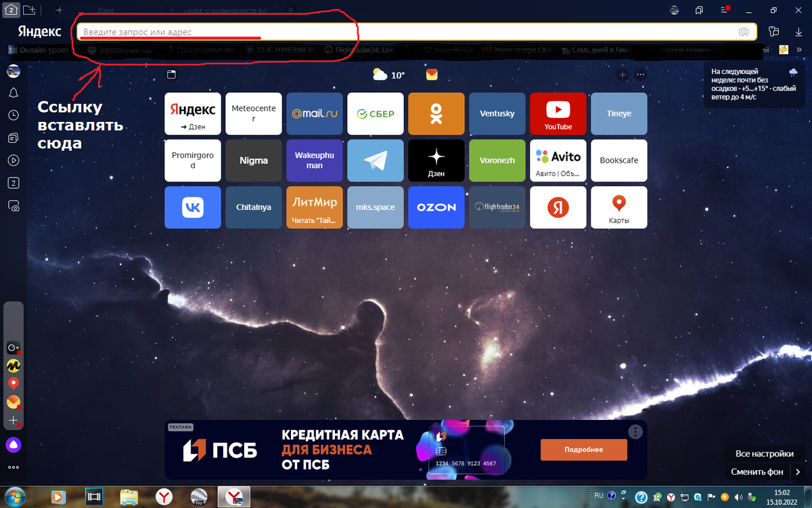Viewport: 812px width, 508px height.
Task: Click Подробнее button on ПСБ banner
Action: (x=583, y=450)
